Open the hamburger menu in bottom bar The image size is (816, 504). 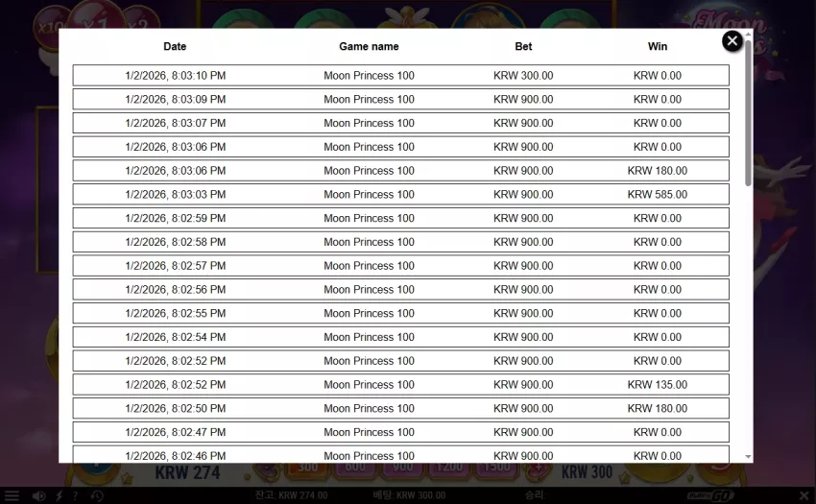pos(12,495)
